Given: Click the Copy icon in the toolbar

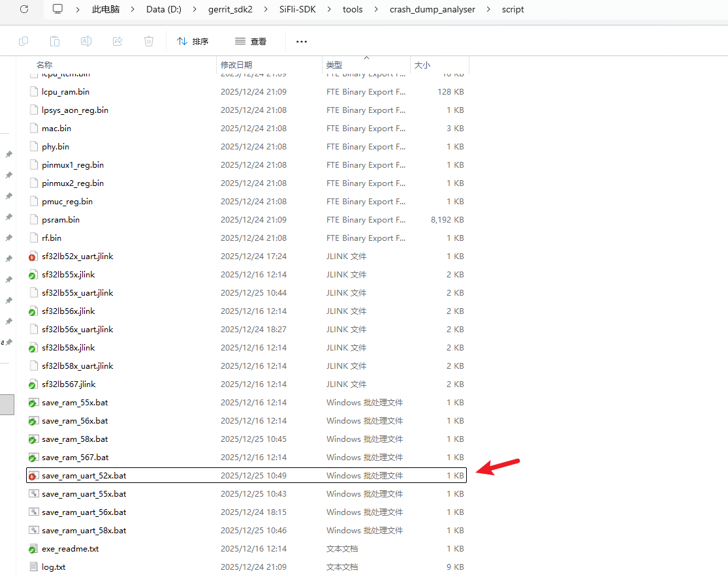Looking at the screenshot, I should [x=24, y=41].
